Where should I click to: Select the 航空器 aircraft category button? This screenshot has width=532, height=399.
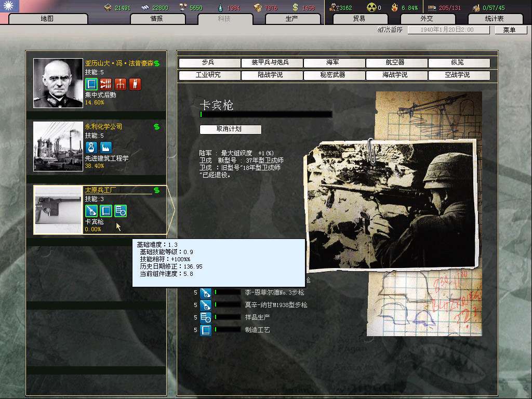tap(396, 63)
